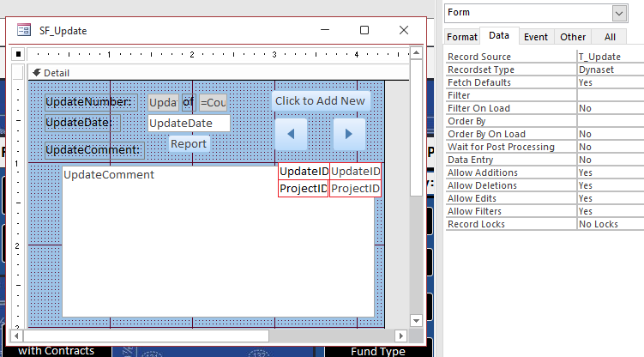Select the ProjectID gray text box
This screenshot has height=357, width=644.
pos(355,189)
